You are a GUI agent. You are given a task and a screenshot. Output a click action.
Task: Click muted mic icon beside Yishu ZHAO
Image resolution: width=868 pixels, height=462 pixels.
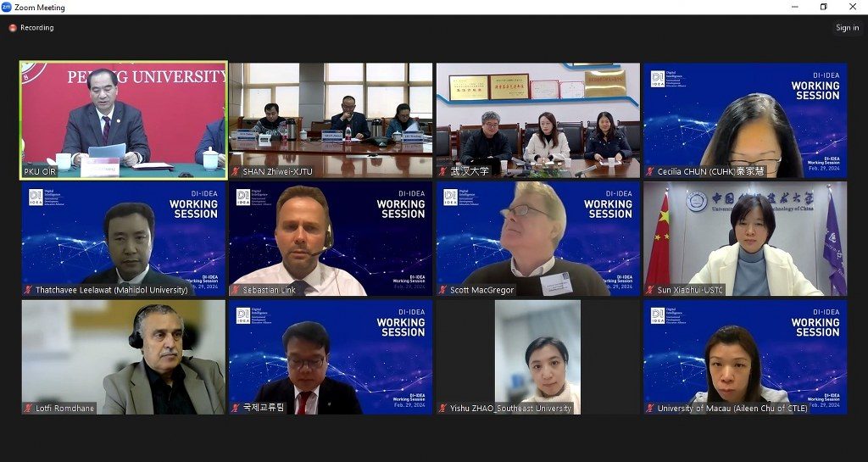[x=442, y=409]
